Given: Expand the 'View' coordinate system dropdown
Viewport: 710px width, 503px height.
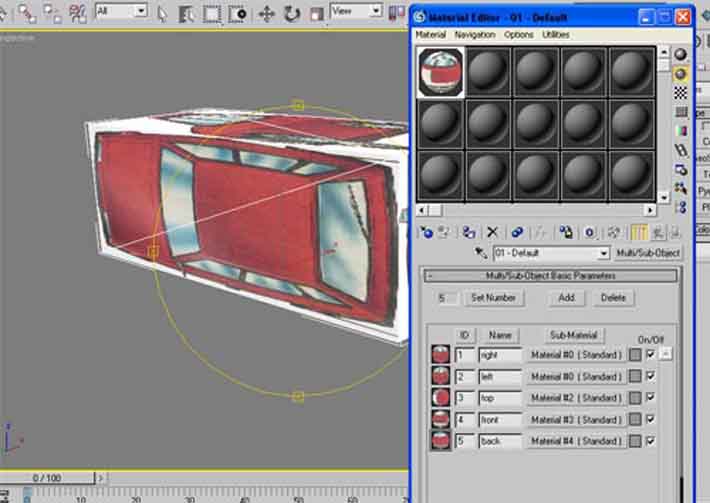Looking at the screenshot, I should coord(376,11).
